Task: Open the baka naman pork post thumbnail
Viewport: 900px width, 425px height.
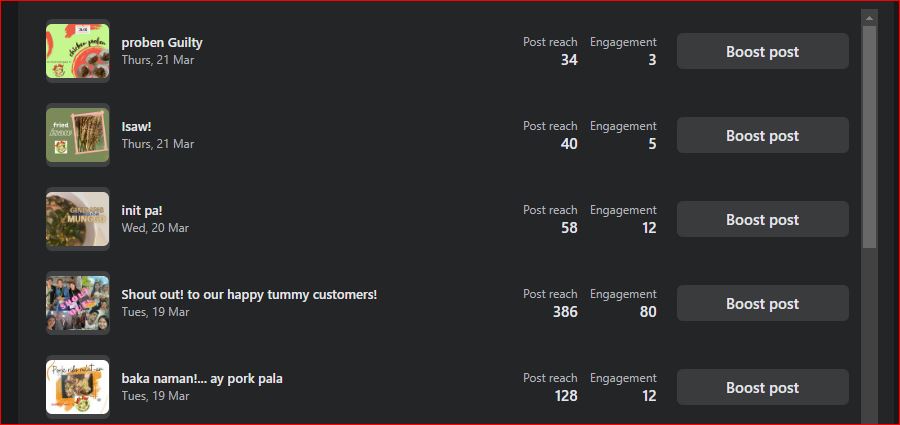Action: [x=77, y=387]
